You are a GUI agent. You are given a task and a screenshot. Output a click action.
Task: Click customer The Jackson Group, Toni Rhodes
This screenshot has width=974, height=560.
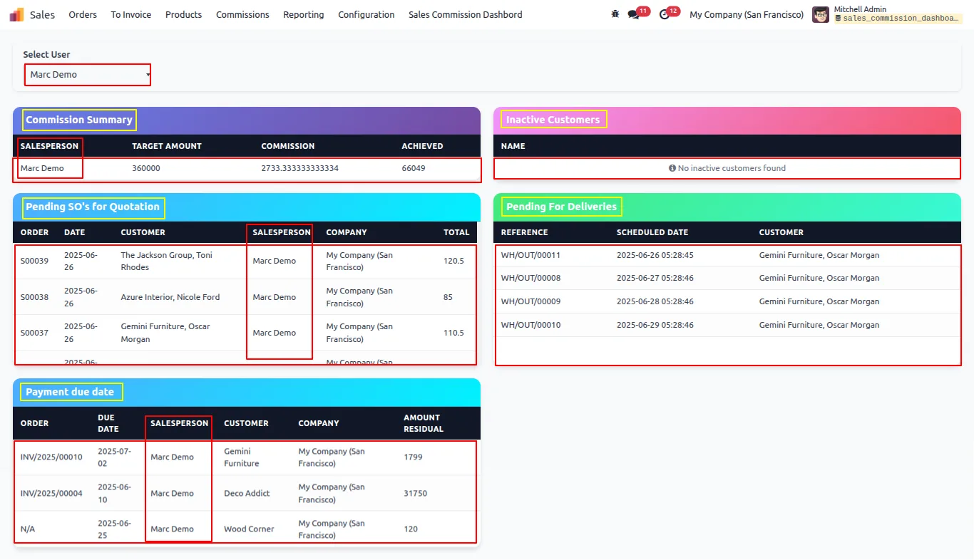click(x=167, y=261)
